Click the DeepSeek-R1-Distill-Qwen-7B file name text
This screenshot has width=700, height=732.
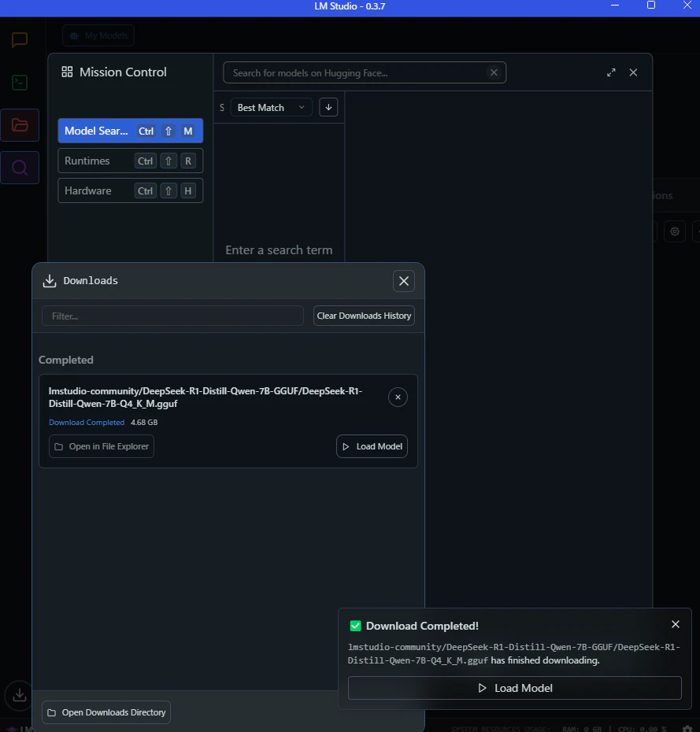pos(206,397)
